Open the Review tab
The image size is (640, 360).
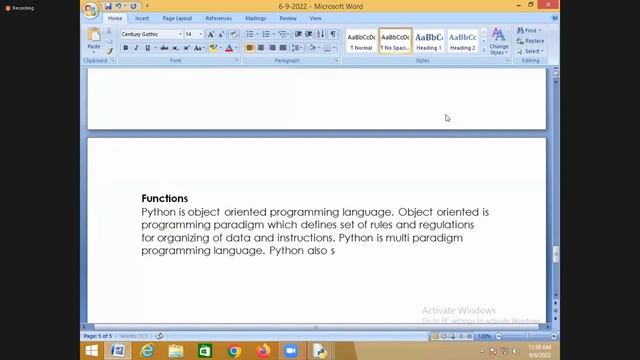pos(288,18)
